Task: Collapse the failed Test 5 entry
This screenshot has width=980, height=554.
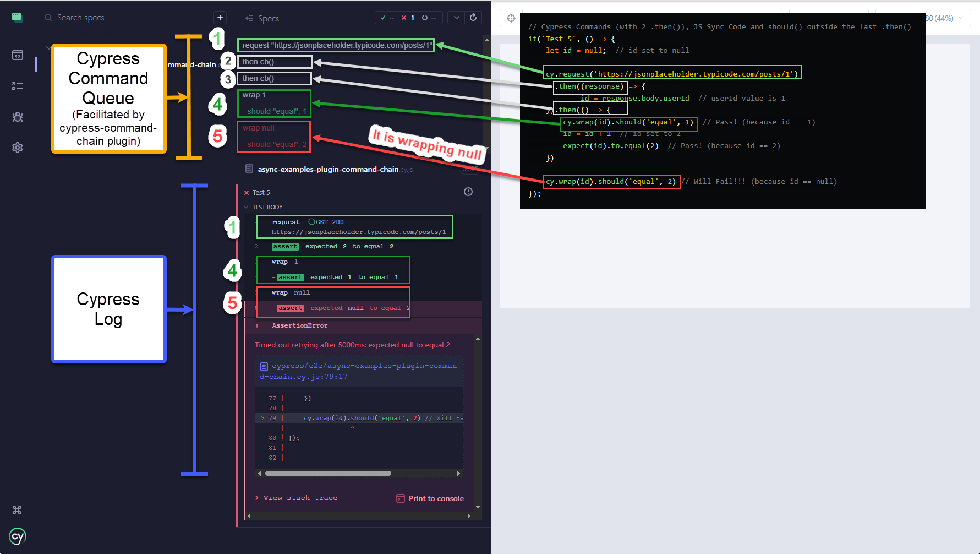Action: tap(261, 192)
